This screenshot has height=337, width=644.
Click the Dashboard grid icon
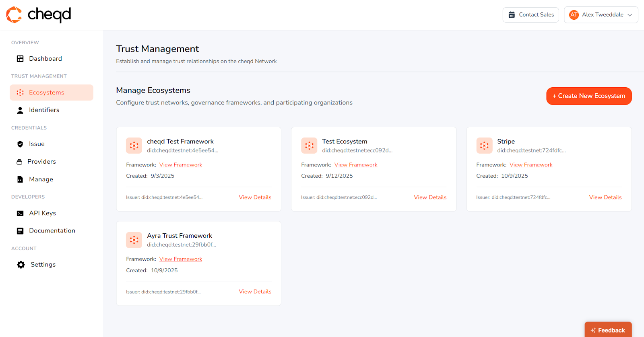coord(20,59)
